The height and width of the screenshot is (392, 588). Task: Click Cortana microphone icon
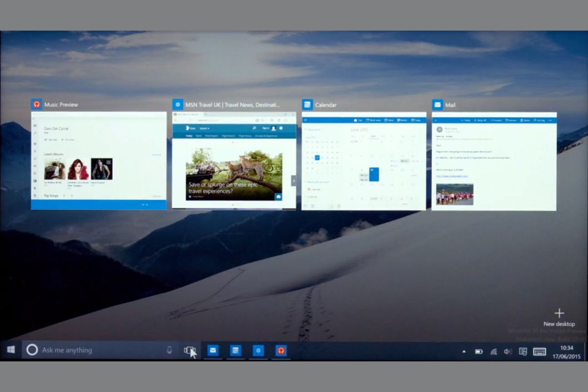click(169, 350)
